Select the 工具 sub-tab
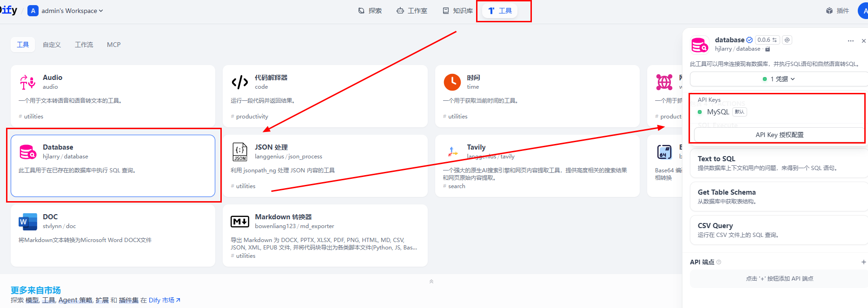This screenshot has width=868, height=308. point(23,45)
